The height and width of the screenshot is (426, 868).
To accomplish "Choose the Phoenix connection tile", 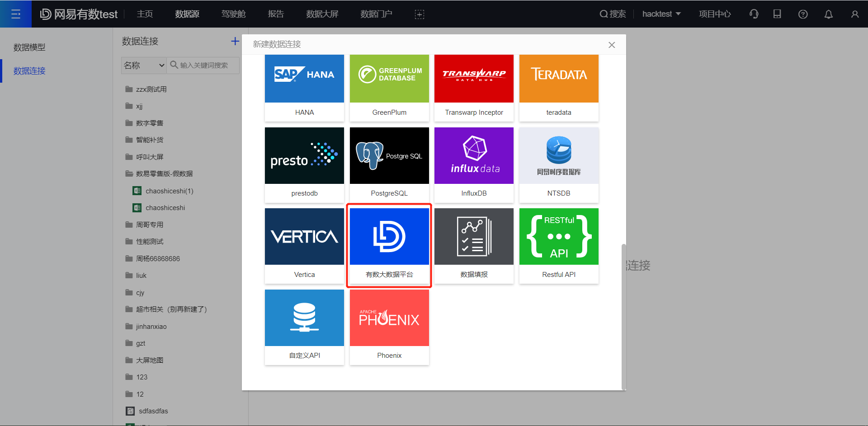I will (389, 327).
